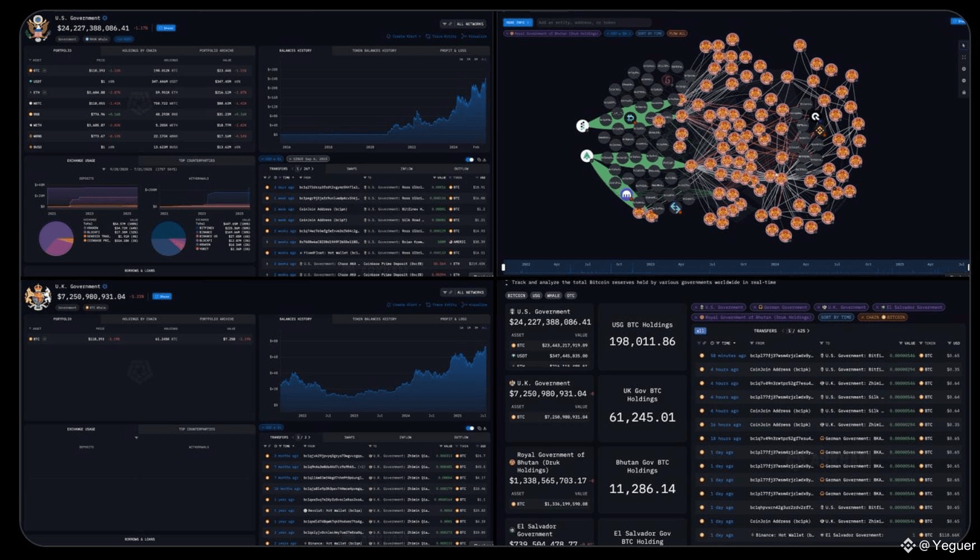Click the WHALE tag under the dashboard title

click(553, 296)
